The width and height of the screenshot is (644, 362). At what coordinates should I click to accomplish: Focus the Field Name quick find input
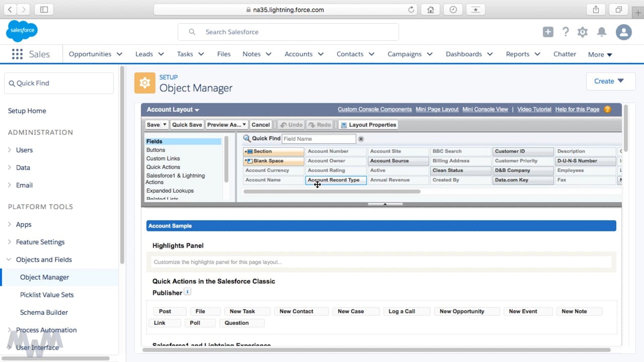pyautogui.click(x=318, y=139)
